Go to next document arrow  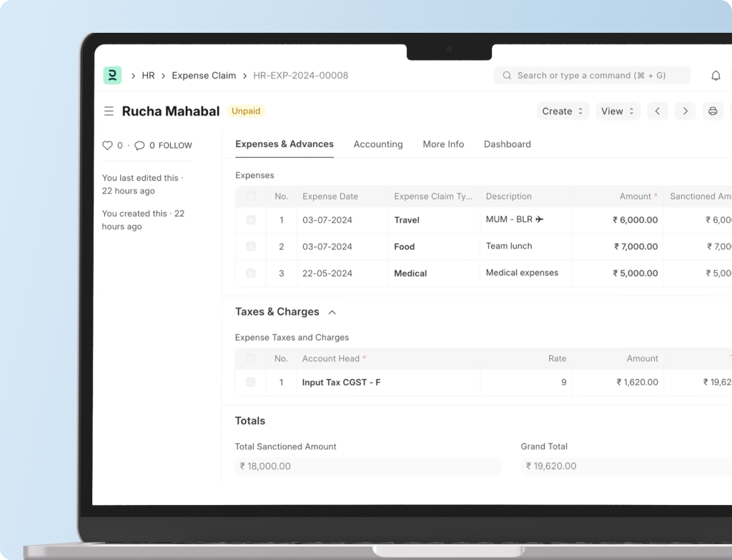[685, 111]
